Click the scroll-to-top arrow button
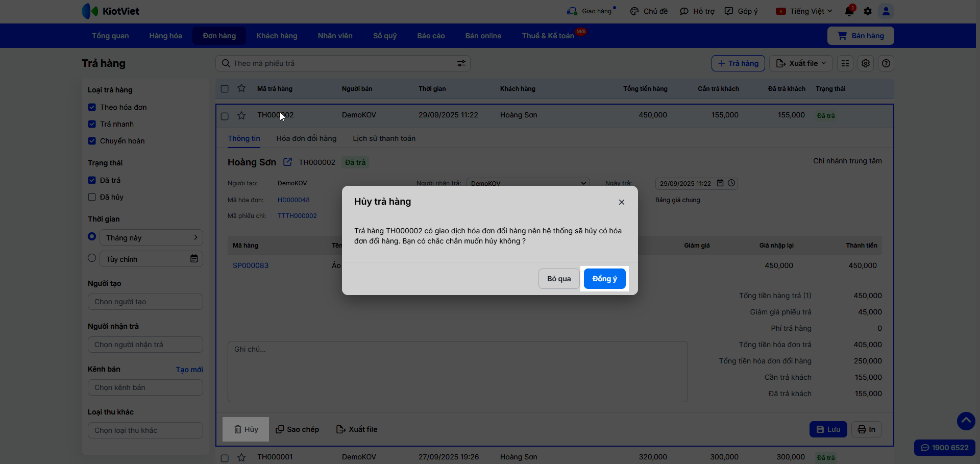980x464 pixels. point(966,421)
